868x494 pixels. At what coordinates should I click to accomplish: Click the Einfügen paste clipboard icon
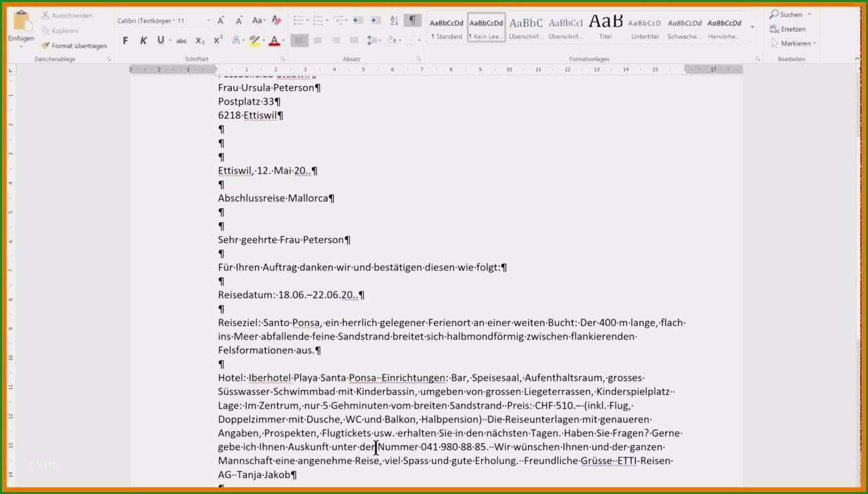(x=21, y=20)
